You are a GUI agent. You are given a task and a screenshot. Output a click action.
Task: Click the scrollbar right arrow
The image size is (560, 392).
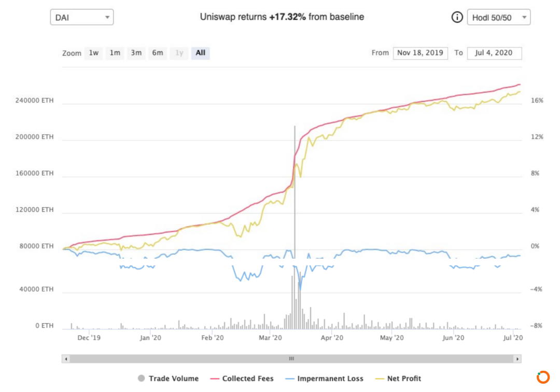[517, 359]
